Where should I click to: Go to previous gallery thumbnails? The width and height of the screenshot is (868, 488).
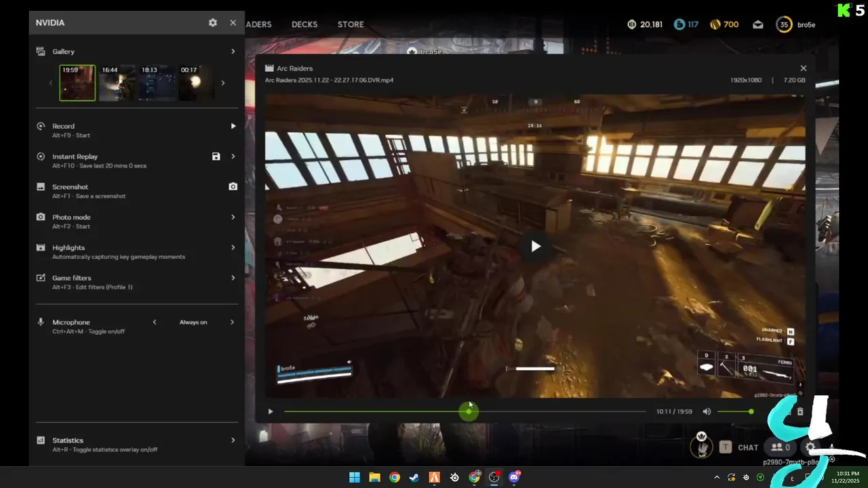[50, 83]
